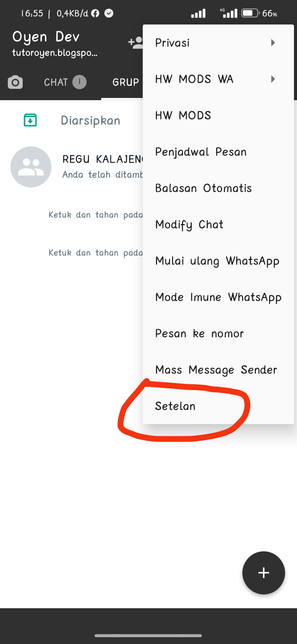Choose Modify Chat in the menu
The height and width of the screenshot is (644, 297).
coord(189,225)
